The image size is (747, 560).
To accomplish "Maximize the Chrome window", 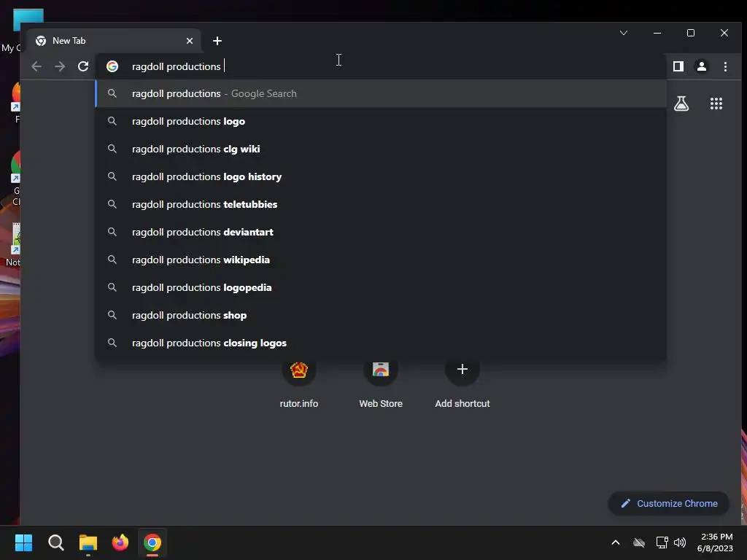I will point(691,33).
